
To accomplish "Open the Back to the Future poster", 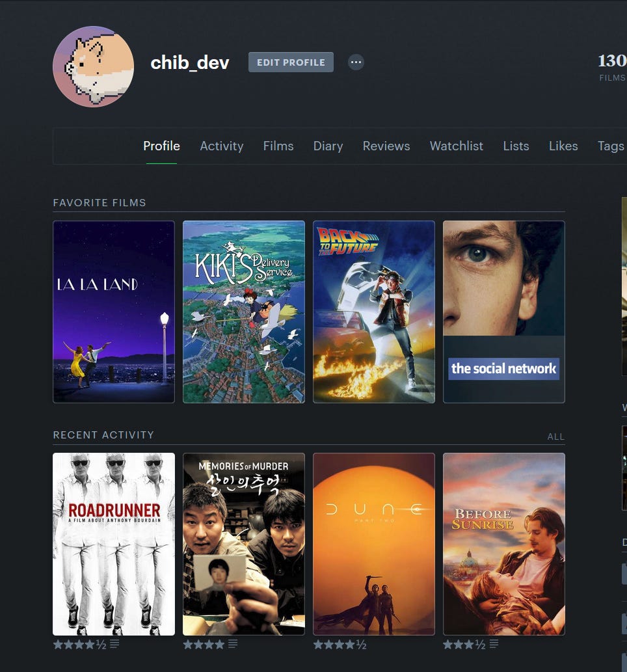I will click(x=374, y=312).
